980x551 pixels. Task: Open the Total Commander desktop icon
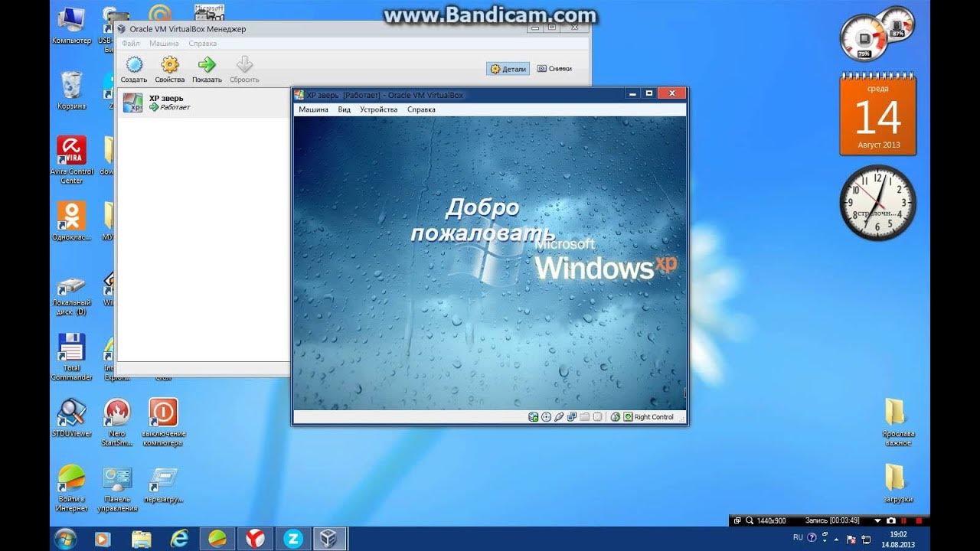pyautogui.click(x=72, y=357)
